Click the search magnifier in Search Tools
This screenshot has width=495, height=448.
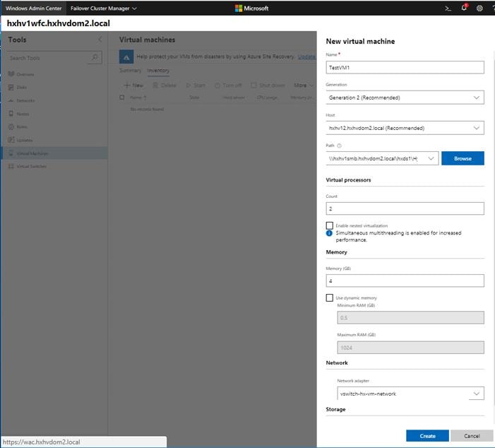95,57
